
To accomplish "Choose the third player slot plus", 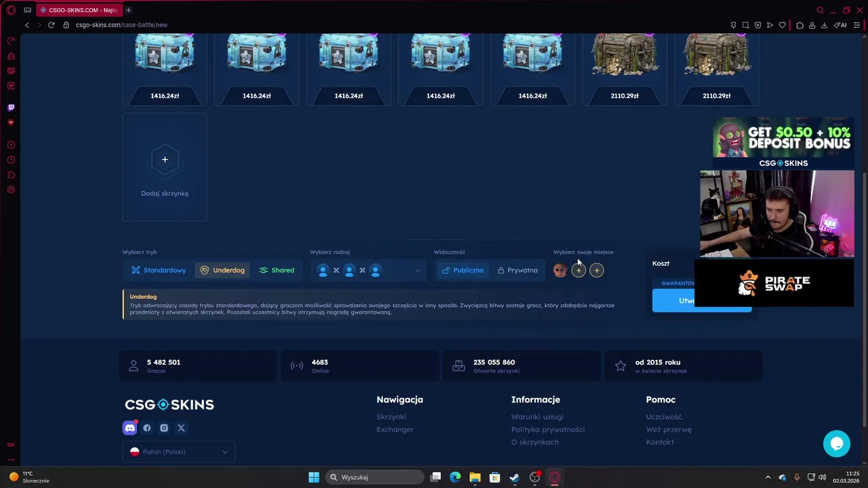I will pos(597,270).
